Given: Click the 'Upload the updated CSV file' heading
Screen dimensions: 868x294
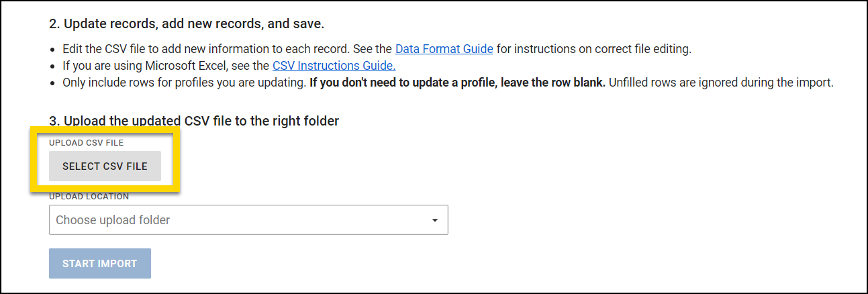Looking at the screenshot, I should [x=194, y=121].
